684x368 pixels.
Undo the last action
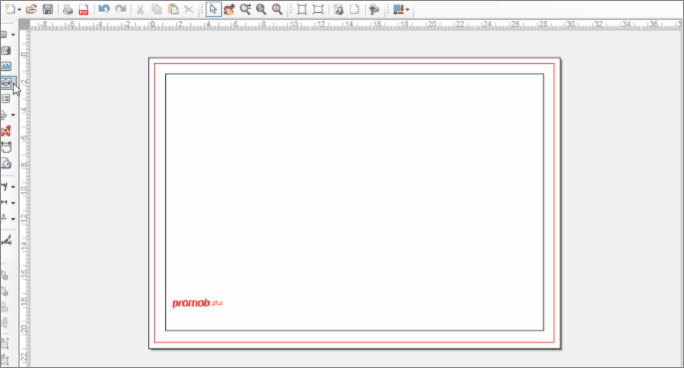click(x=104, y=9)
